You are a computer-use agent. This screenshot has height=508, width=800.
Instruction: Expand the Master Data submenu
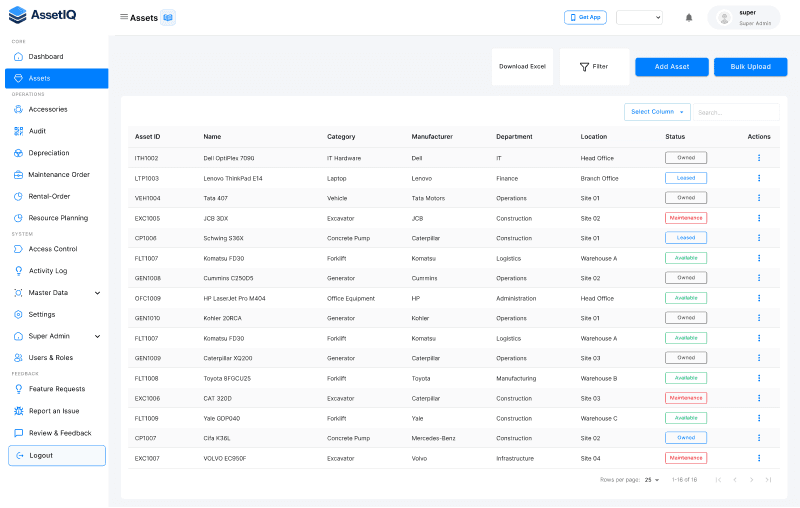point(97,293)
